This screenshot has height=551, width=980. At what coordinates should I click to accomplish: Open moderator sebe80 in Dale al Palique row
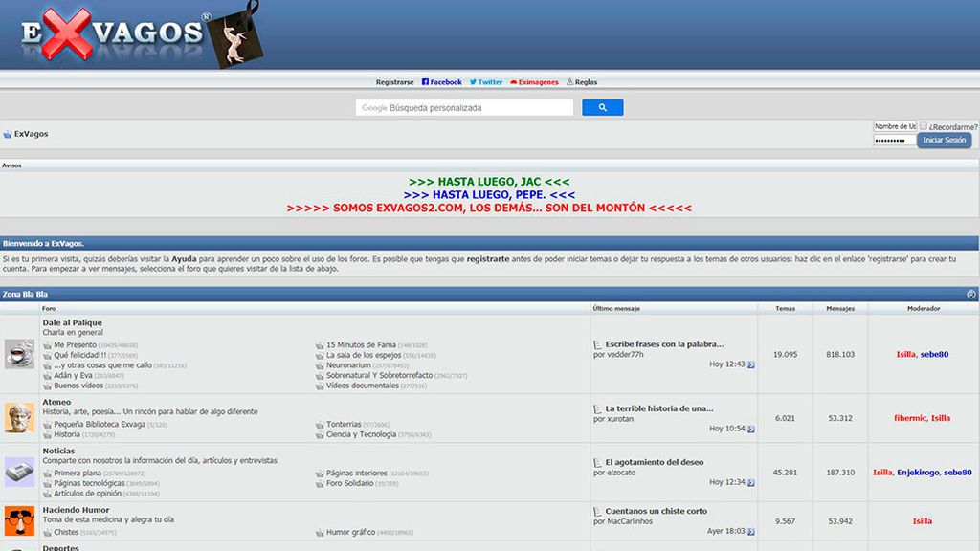click(934, 354)
